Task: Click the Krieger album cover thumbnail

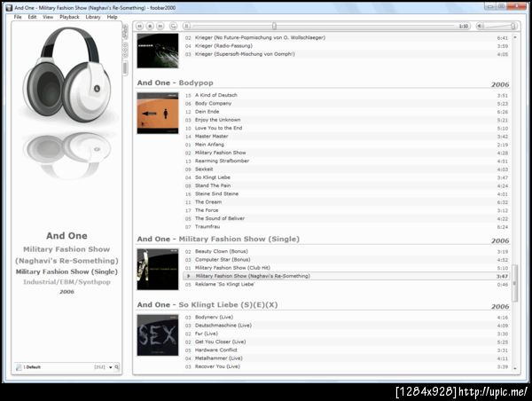Action: pyautogui.click(x=158, y=51)
